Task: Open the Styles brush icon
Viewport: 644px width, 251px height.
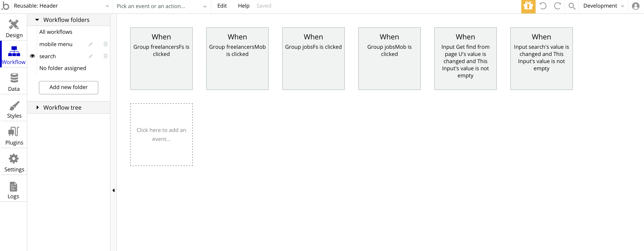Action: (x=14, y=106)
